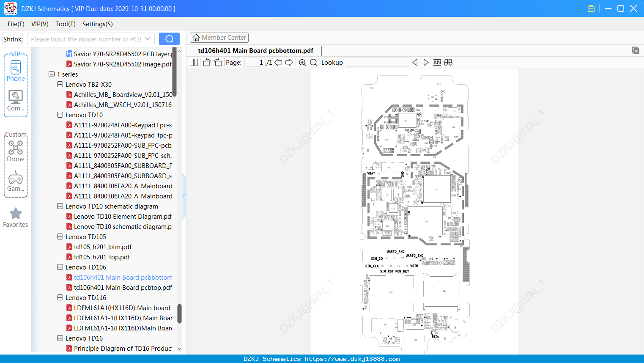Toggle the two-page side-by-side view icon
The width and height of the screenshot is (644, 363).
[194, 63]
